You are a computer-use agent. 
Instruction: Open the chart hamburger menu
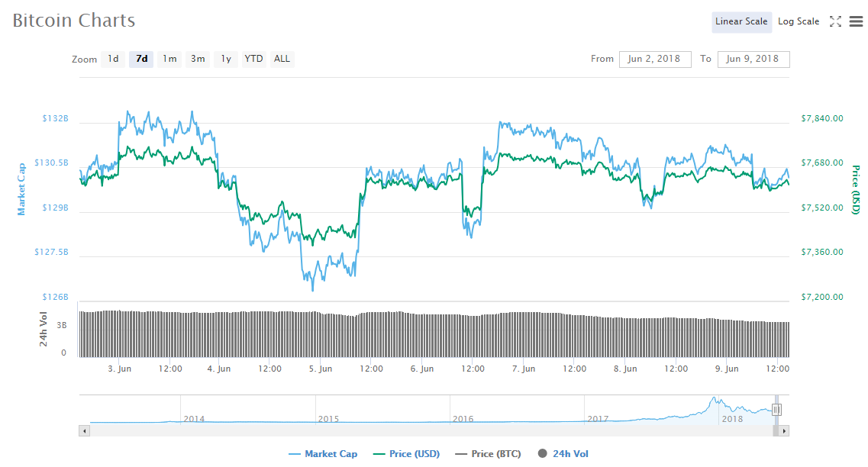pos(856,21)
